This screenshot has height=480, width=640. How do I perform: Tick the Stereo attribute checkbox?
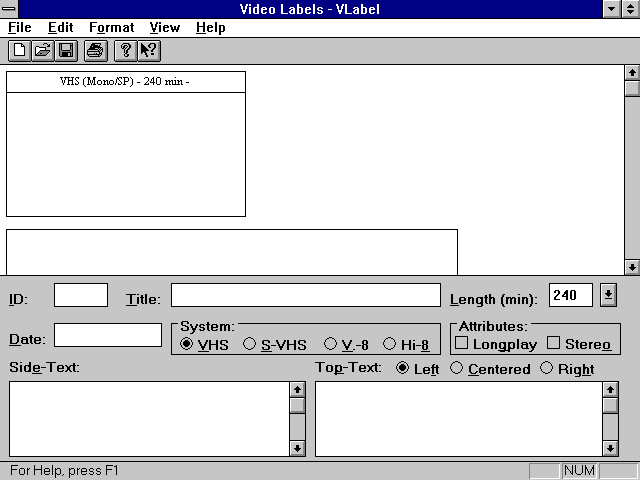(x=554, y=343)
